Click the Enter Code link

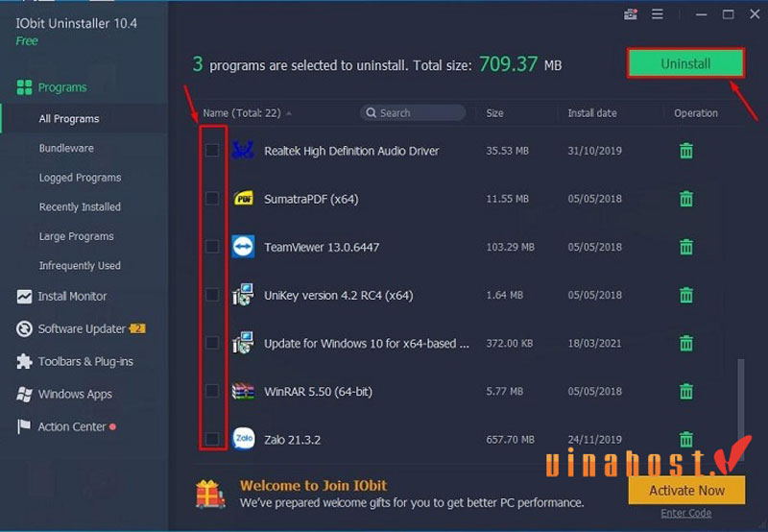tap(685, 513)
